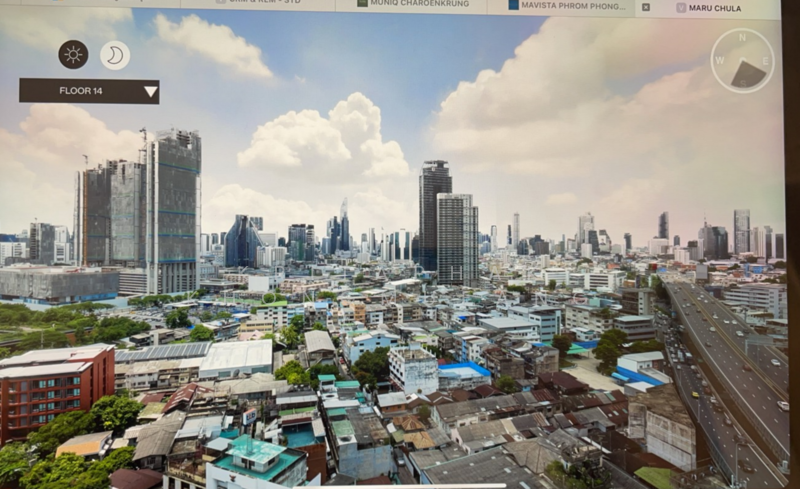Toggle the night view moon icon

tap(115, 55)
